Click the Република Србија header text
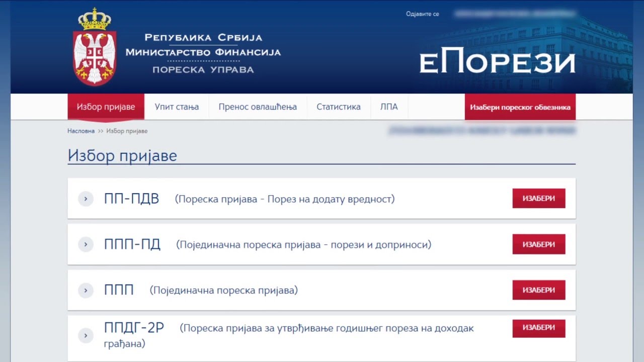644x362 pixels. coord(203,38)
